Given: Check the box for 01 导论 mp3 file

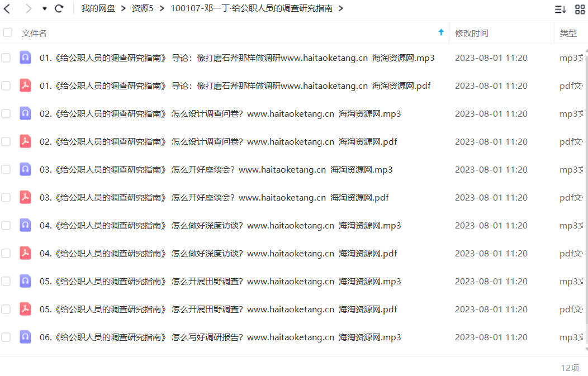Looking at the screenshot, I should coord(6,58).
